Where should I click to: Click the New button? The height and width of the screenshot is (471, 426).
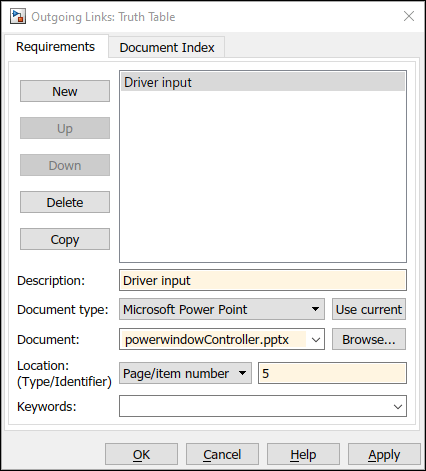(65, 91)
